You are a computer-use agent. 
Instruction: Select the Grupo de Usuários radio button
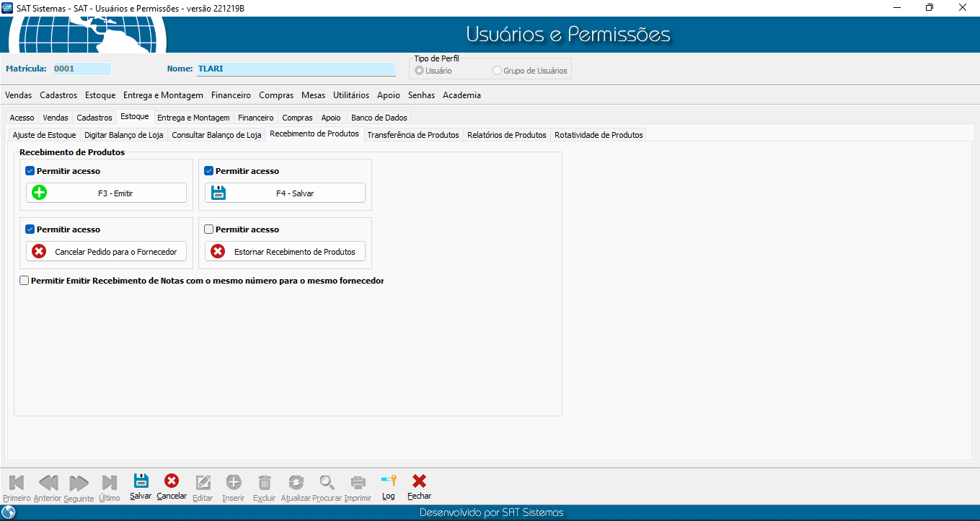coord(497,71)
